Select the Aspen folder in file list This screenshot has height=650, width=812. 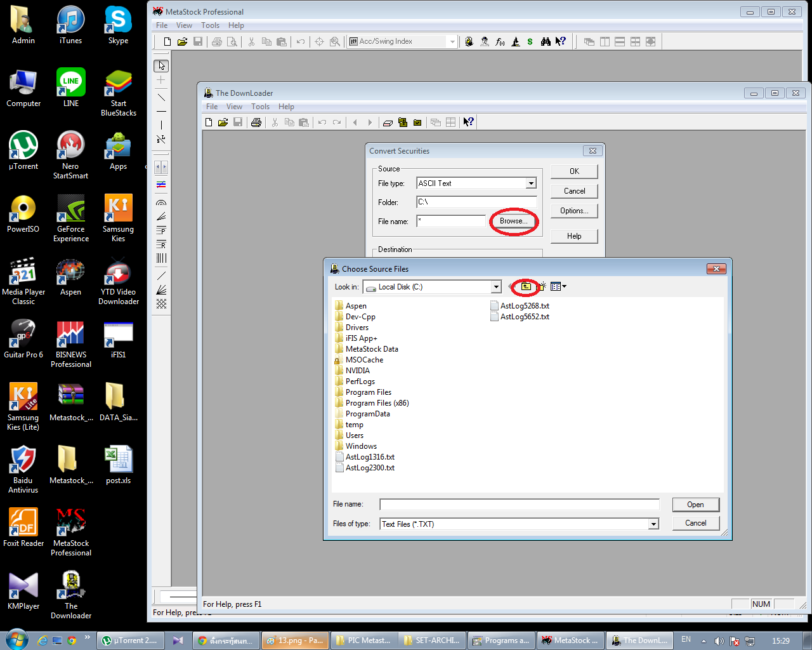point(351,306)
